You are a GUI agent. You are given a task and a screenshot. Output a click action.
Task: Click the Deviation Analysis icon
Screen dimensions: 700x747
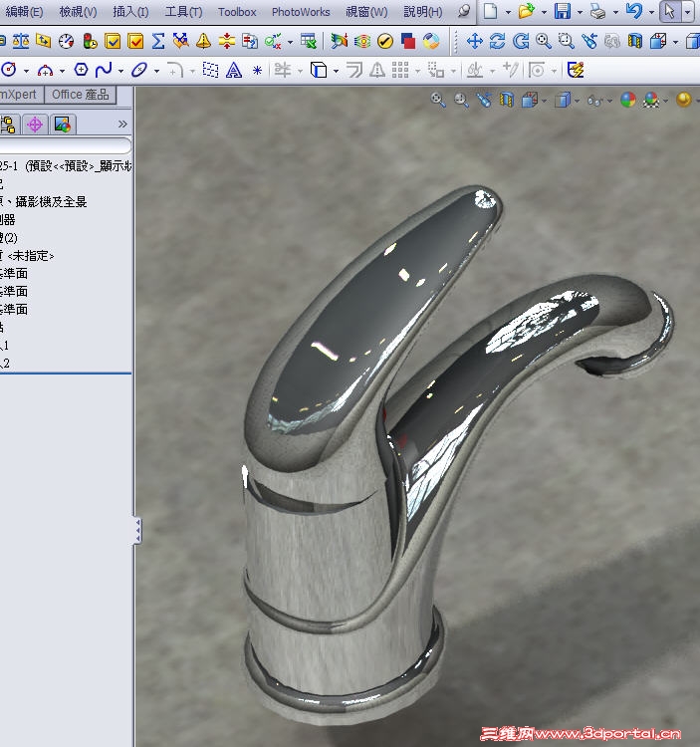181,42
